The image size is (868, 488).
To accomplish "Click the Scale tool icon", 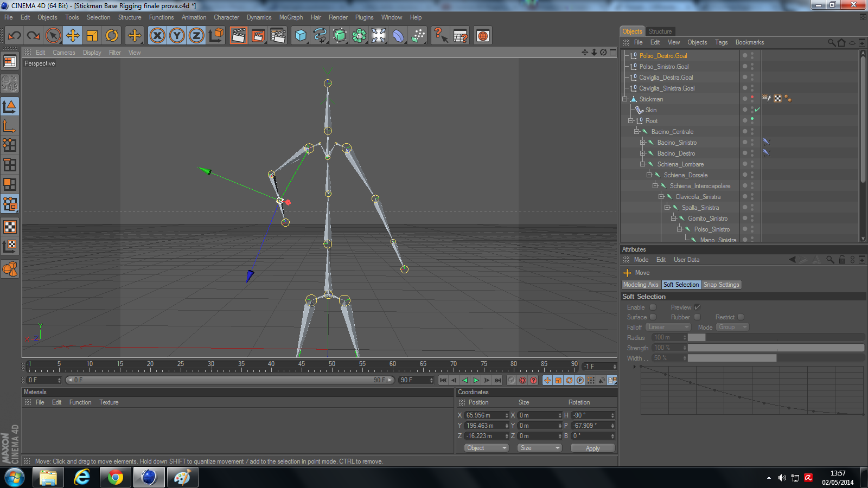I will [x=92, y=36].
